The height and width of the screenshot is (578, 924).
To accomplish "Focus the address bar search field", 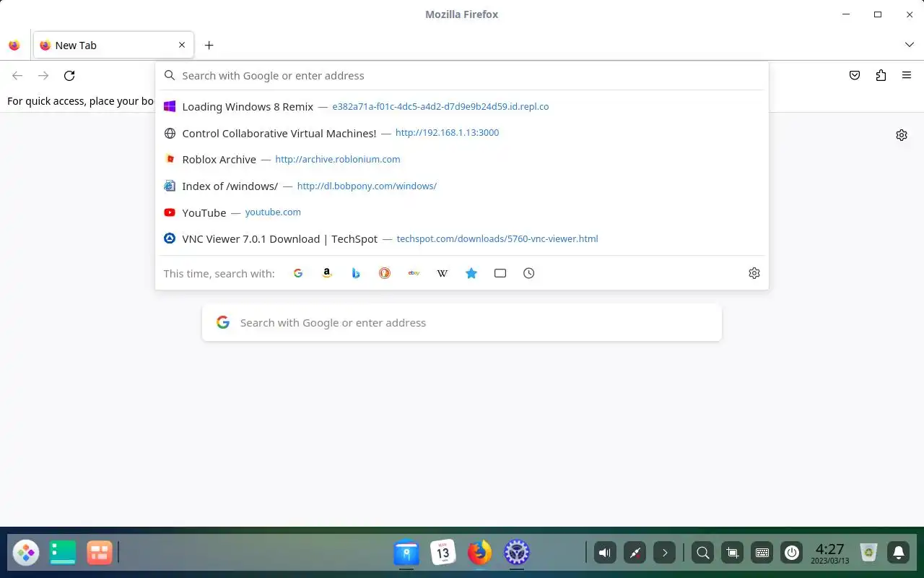I will 462,75.
